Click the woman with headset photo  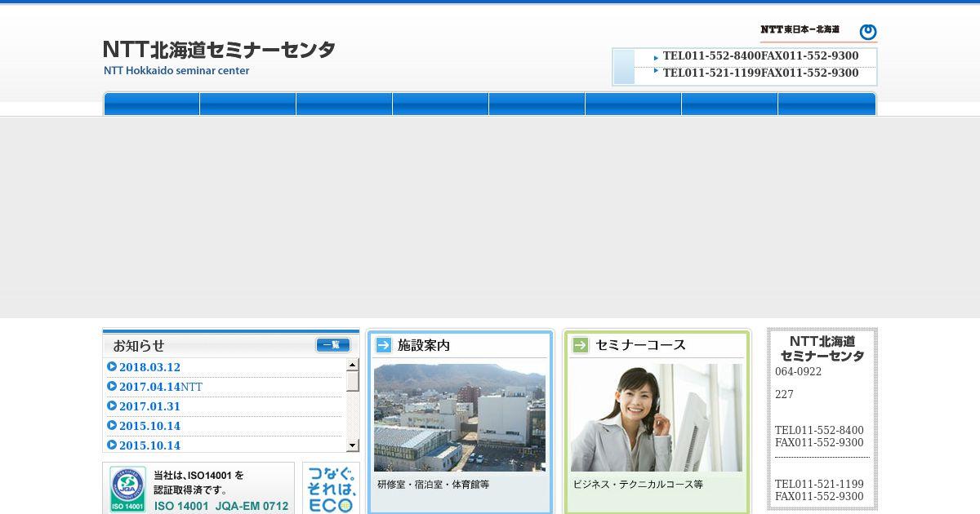[657, 418]
